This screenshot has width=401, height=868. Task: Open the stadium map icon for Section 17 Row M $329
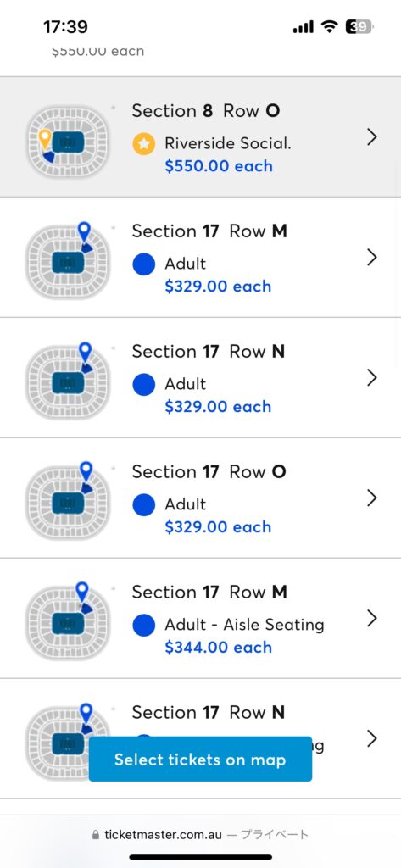(68, 260)
